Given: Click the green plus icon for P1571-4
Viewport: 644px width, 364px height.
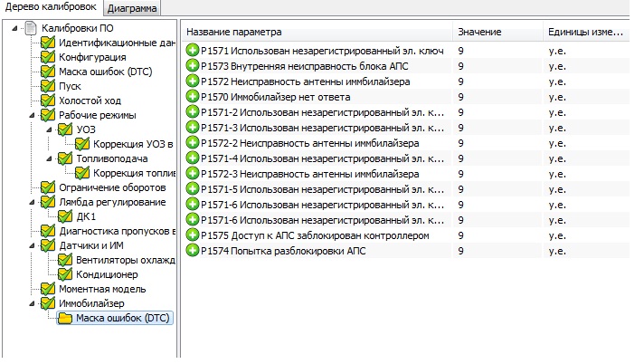Looking at the screenshot, I should click(193, 158).
